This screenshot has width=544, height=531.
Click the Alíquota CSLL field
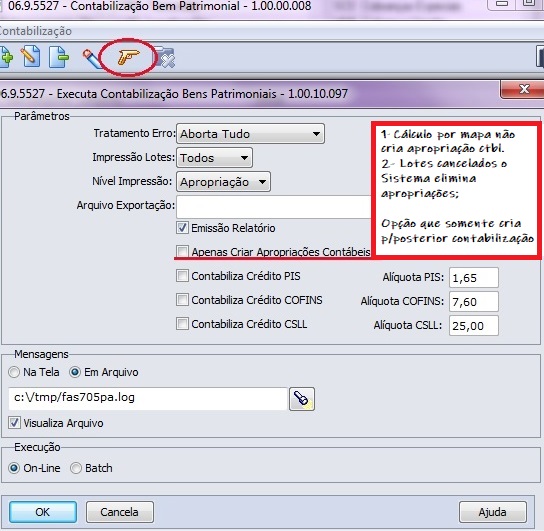474,325
